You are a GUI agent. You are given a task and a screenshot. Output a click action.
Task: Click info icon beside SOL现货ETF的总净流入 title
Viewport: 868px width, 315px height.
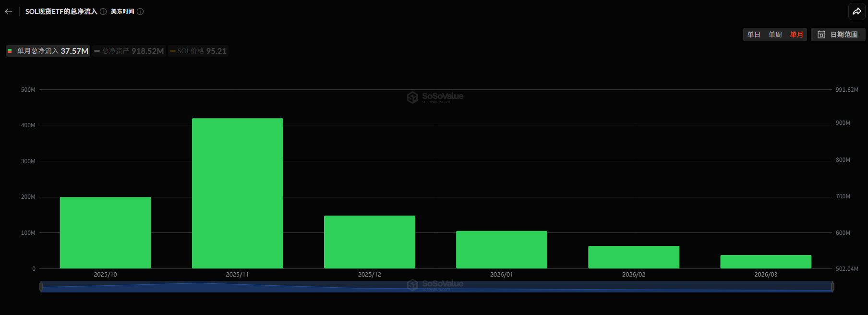(x=103, y=12)
